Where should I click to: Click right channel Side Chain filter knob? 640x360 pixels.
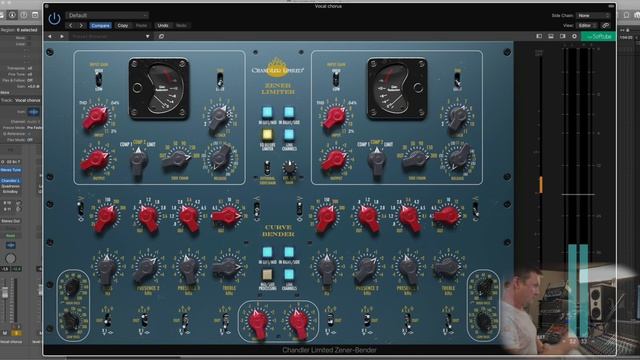pyautogui.click(x=416, y=160)
